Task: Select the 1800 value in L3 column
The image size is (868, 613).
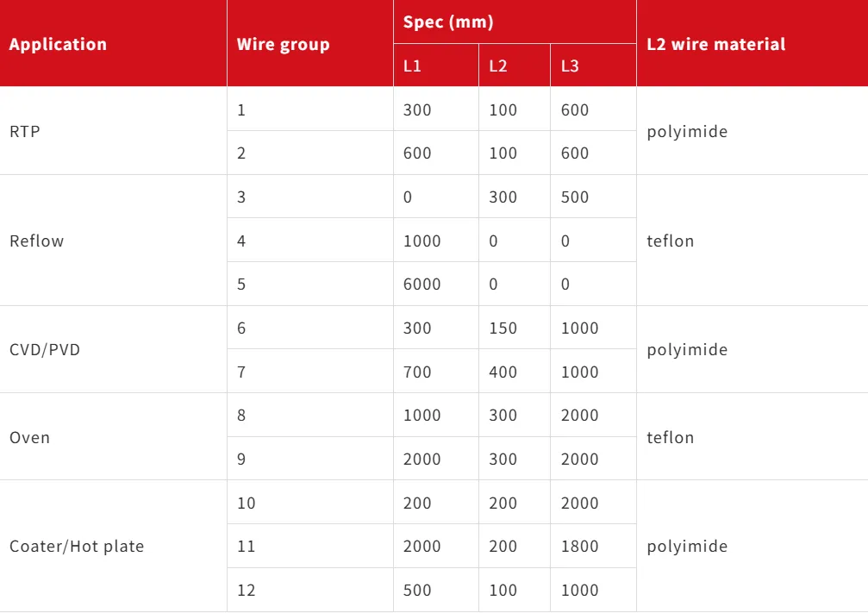Action: click(x=579, y=547)
